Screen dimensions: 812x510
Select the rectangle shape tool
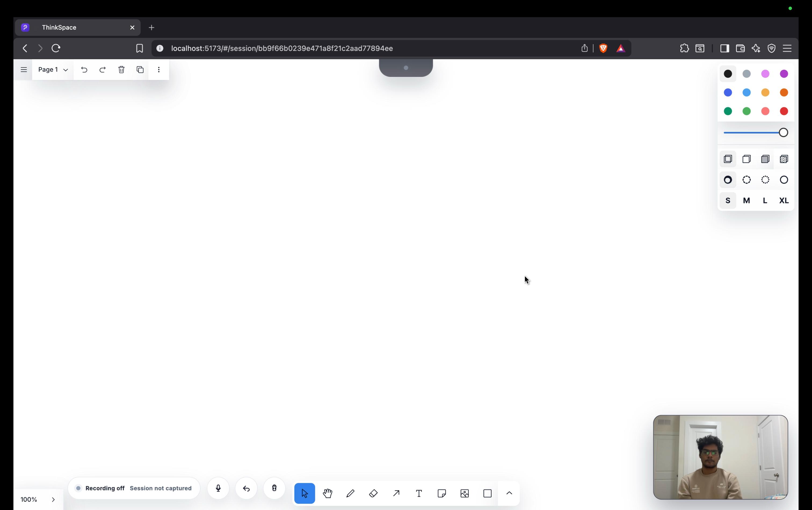[x=487, y=493]
